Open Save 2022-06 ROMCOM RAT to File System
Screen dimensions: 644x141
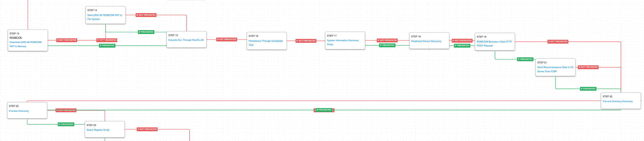coord(105,15)
